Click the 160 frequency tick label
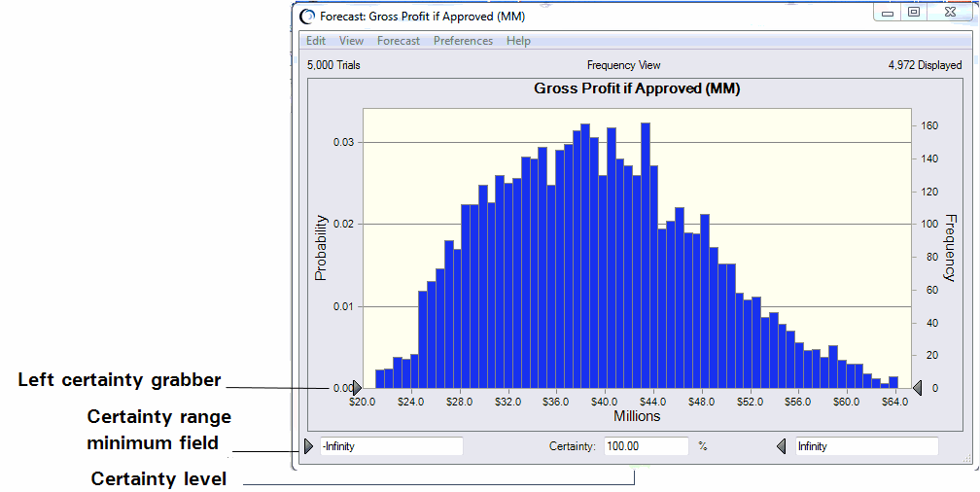 929,126
